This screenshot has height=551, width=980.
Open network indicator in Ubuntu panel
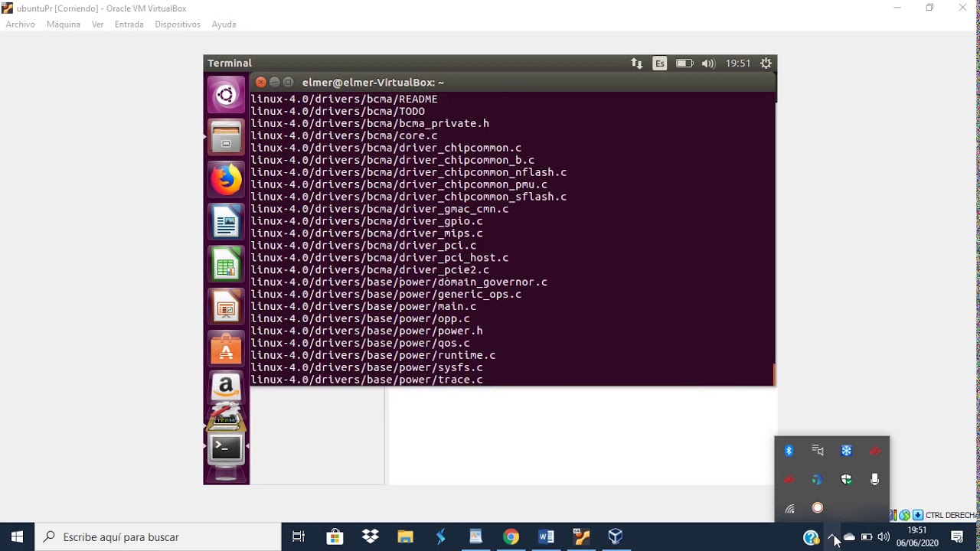[x=636, y=64]
